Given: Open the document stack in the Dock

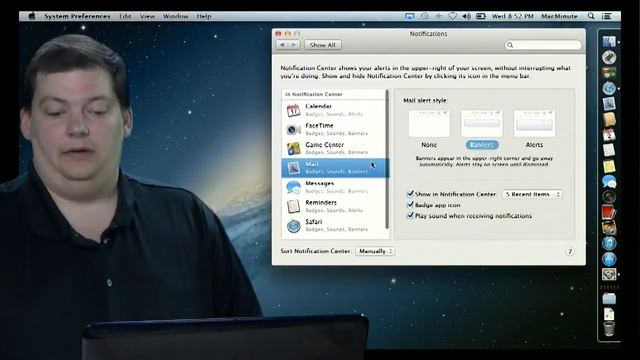Looking at the screenshot, I should [x=609, y=314].
